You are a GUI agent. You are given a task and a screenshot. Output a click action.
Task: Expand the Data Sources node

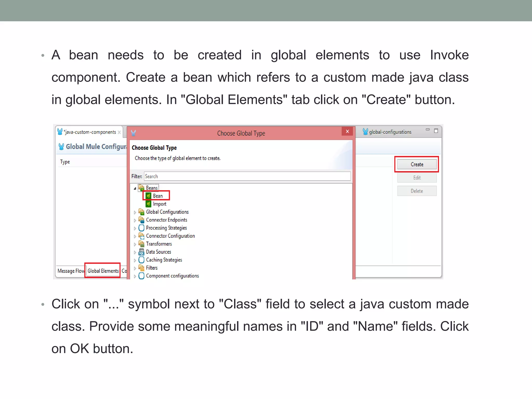point(135,252)
